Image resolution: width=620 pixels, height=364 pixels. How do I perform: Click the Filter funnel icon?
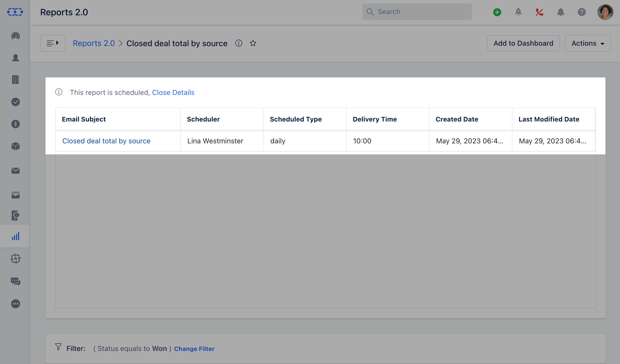(58, 347)
